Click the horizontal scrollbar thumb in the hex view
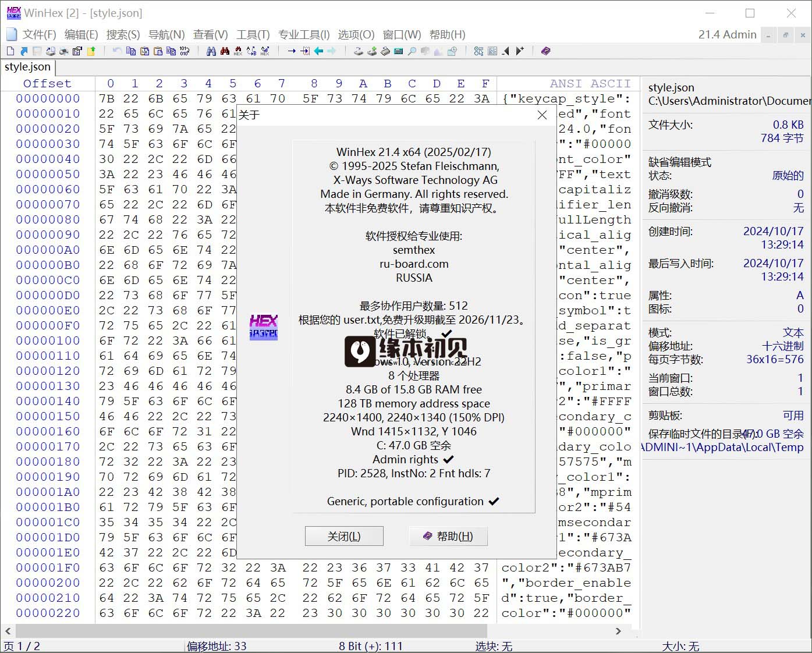 click(251, 631)
